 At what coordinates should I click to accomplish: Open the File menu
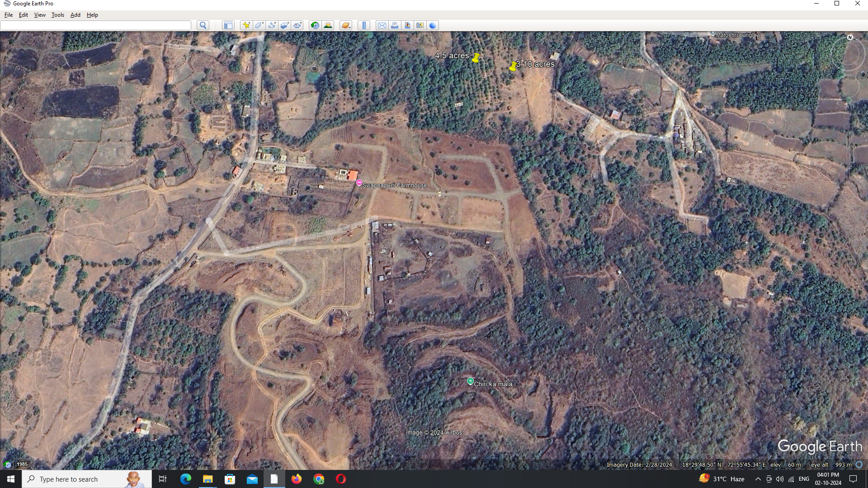pos(9,15)
